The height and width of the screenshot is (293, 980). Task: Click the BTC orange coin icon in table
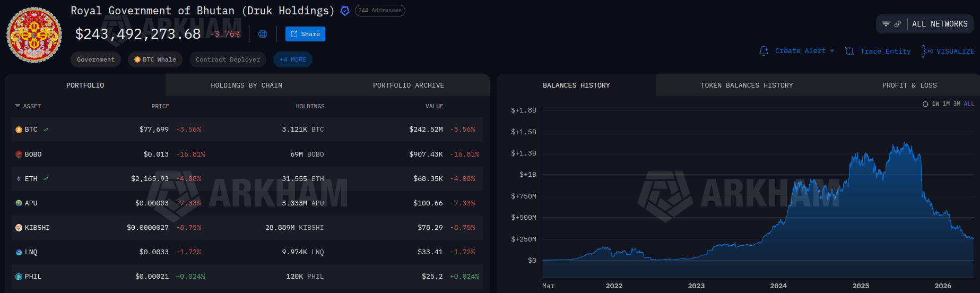pos(19,130)
